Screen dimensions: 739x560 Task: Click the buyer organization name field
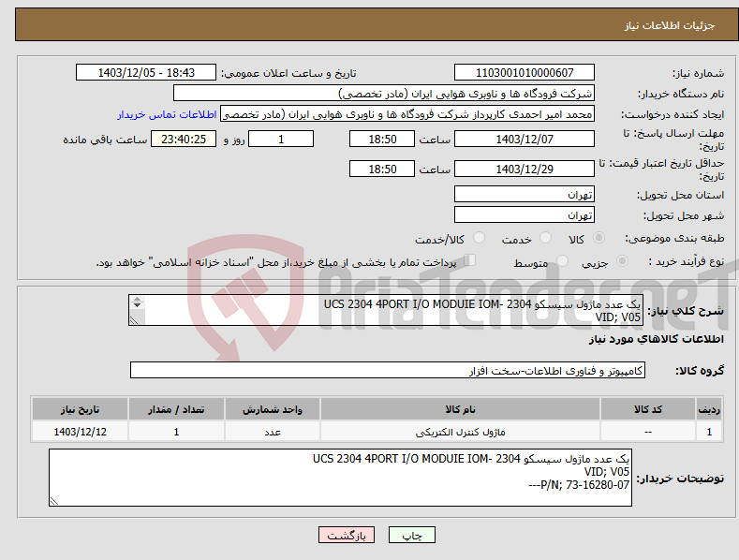click(384, 94)
